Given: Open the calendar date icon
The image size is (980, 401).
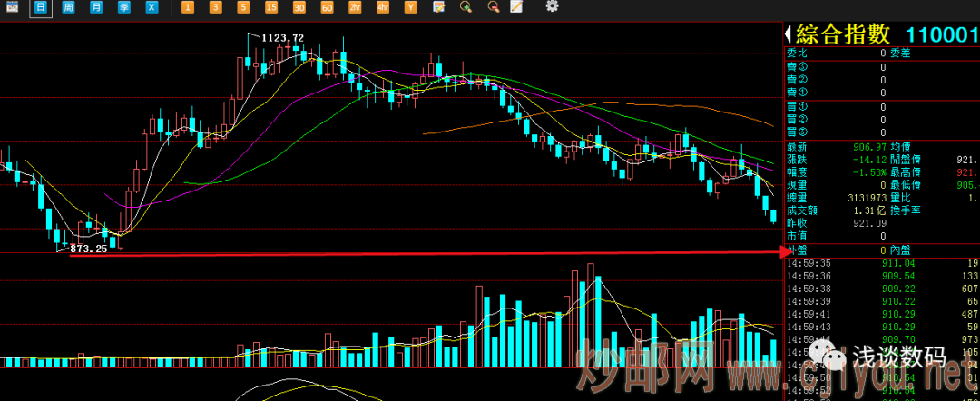Looking at the screenshot, I should [12, 7].
